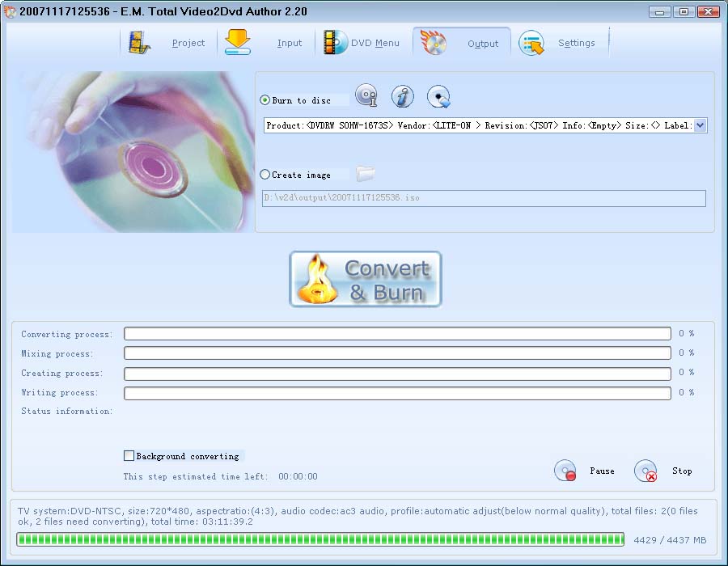This screenshot has height=566, width=728.
Task: Click the TV system summary text
Action: pyautogui.click(x=358, y=517)
